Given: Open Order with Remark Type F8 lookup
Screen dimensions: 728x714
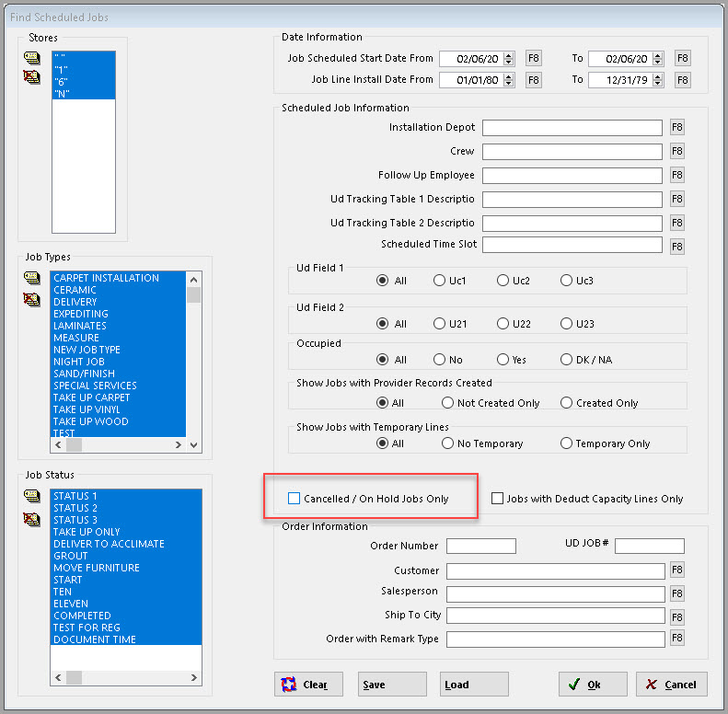Looking at the screenshot, I should (x=677, y=638).
